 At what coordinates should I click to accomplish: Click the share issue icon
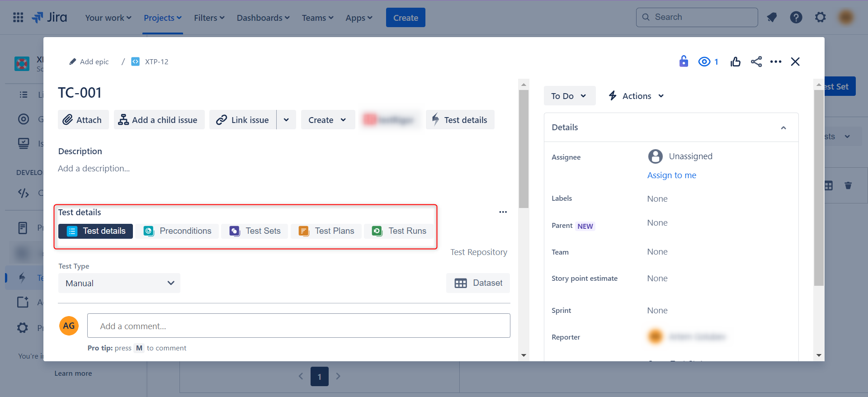click(x=756, y=62)
